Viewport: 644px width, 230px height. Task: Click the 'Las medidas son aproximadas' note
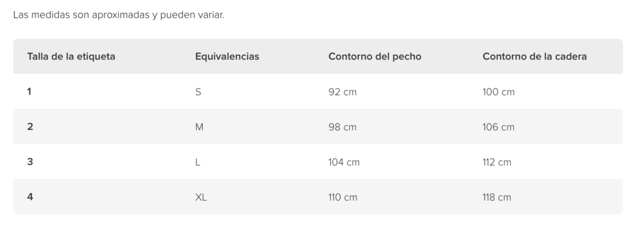click(119, 15)
